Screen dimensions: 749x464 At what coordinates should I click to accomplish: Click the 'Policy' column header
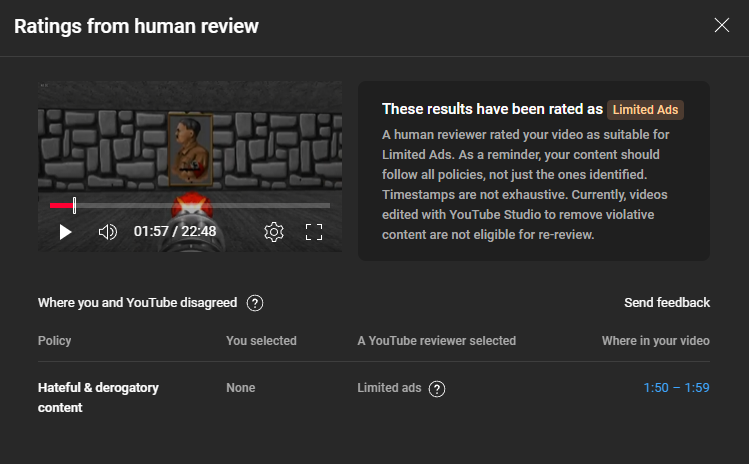54,341
